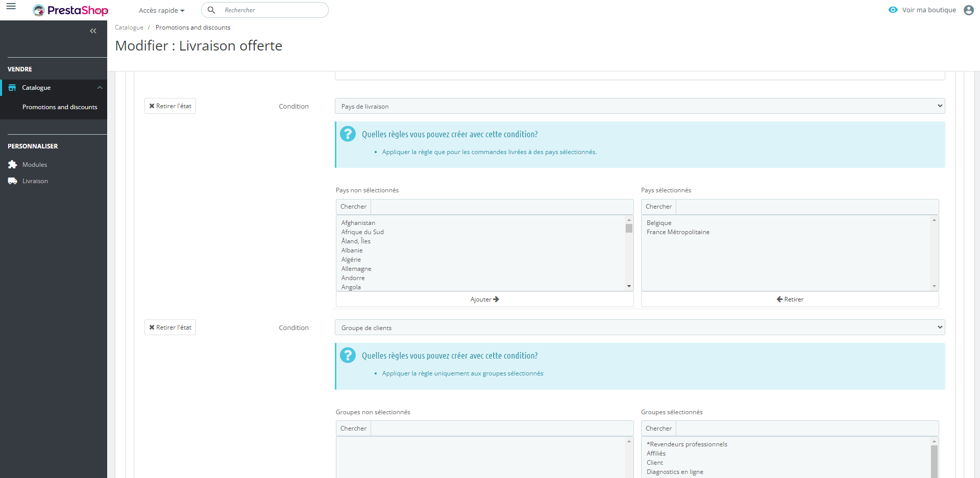980x478 pixels.
Task: Open Livraison via the truck icon
Action: point(13,181)
